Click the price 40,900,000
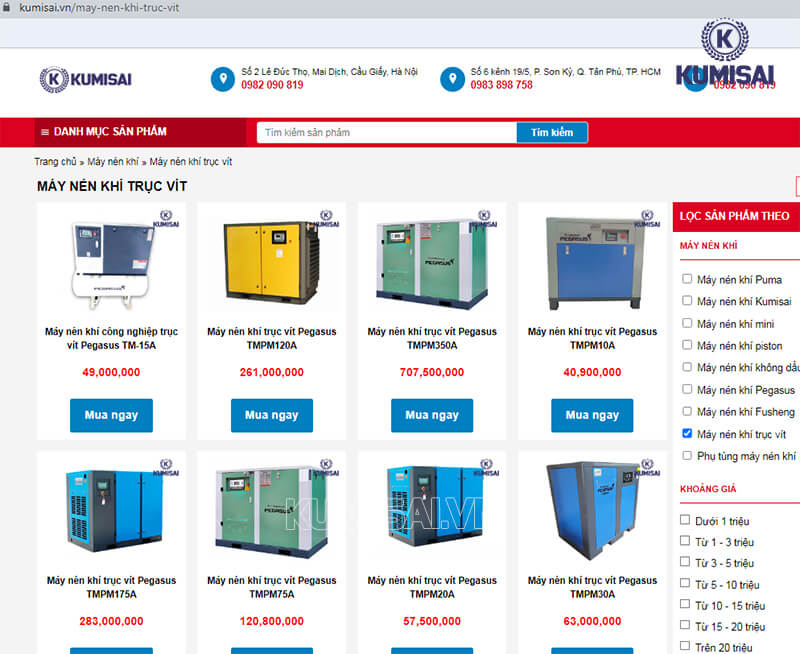This screenshot has width=800, height=654. pyautogui.click(x=592, y=372)
